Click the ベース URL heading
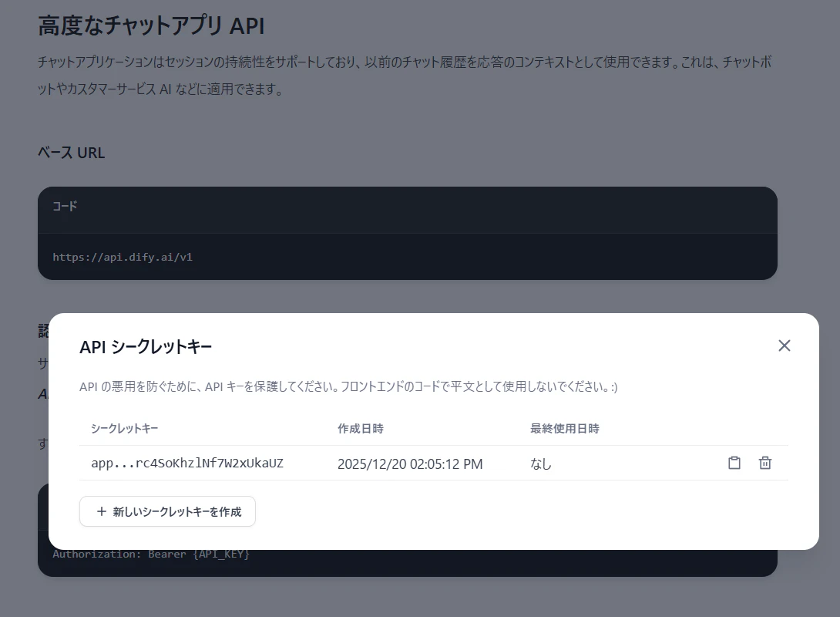This screenshot has width=840, height=617. [x=71, y=153]
